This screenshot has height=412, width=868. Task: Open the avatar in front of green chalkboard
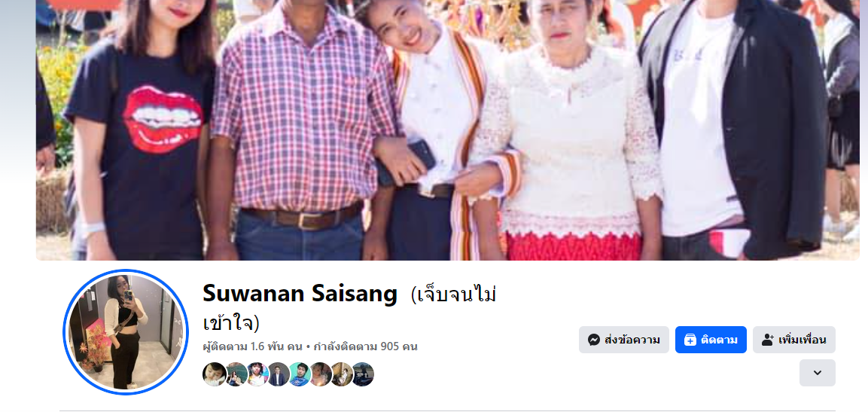coord(236,374)
